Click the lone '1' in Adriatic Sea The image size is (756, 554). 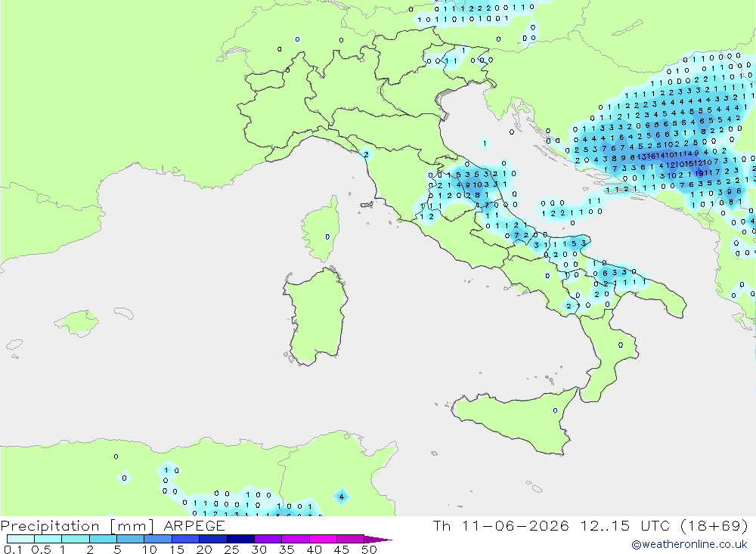(x=485, y=143)
